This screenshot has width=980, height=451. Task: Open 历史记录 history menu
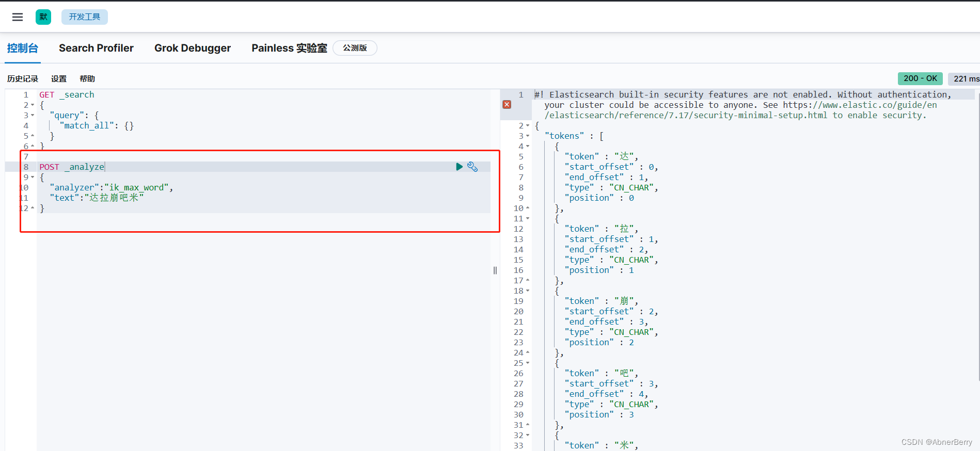point(23,78)
